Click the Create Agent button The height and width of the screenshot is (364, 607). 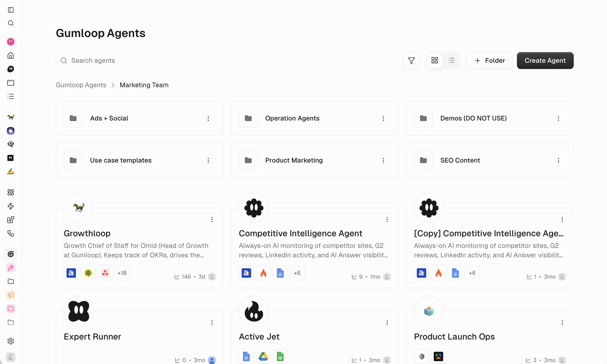pos(545,61)
